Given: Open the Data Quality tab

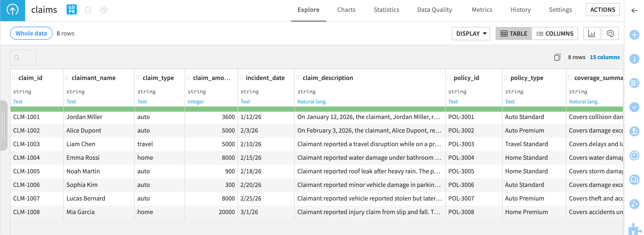Looking at the screenshot, I should (434, 10).
